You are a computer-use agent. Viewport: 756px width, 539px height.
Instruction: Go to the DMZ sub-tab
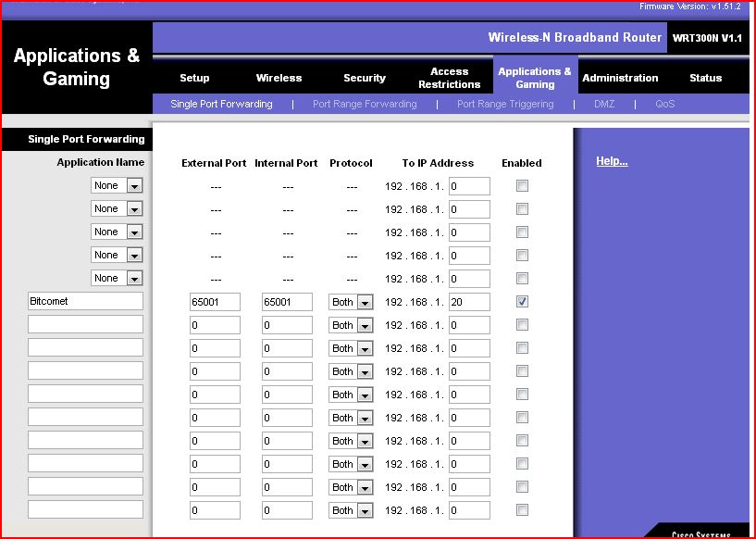tap(604, 105)
